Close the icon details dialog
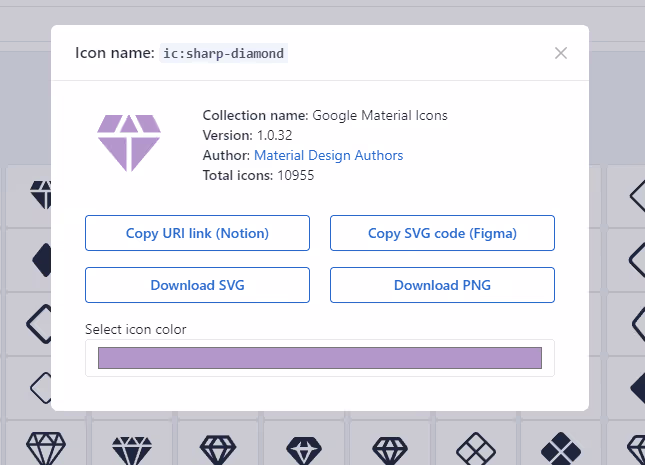The image size is (645, 465). pos(561,53)
